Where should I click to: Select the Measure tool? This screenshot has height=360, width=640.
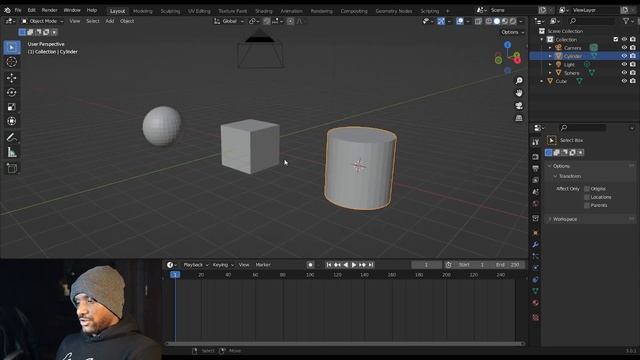pyautogui.click(x=11, y=153)
